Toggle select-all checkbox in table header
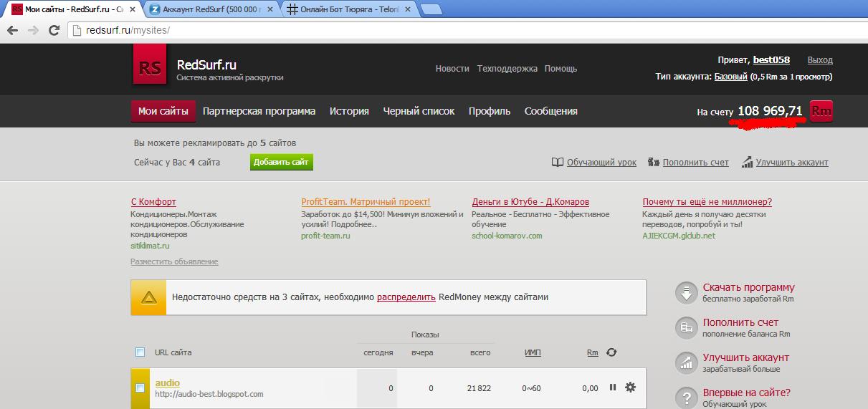 [140, 352]
